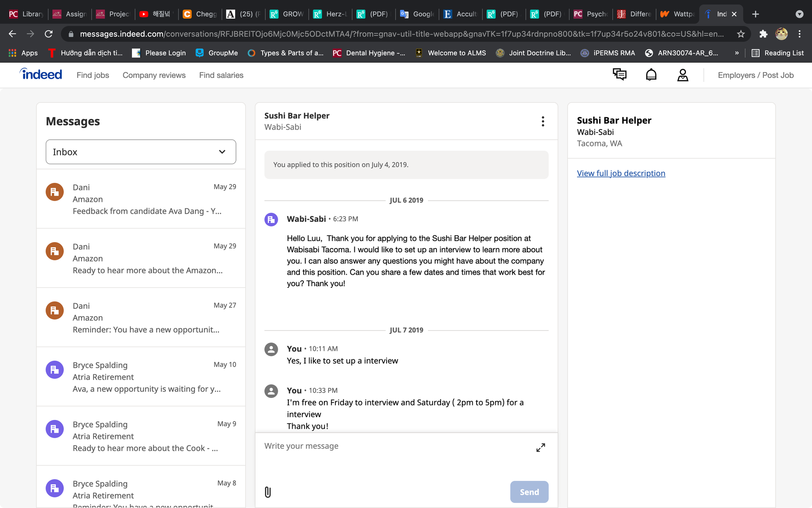Open the iPERMS RMA bookmark

click(x=608, y=53)
